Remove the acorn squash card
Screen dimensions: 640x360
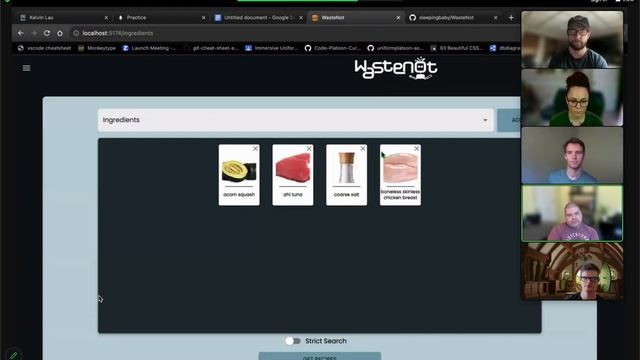255,149
